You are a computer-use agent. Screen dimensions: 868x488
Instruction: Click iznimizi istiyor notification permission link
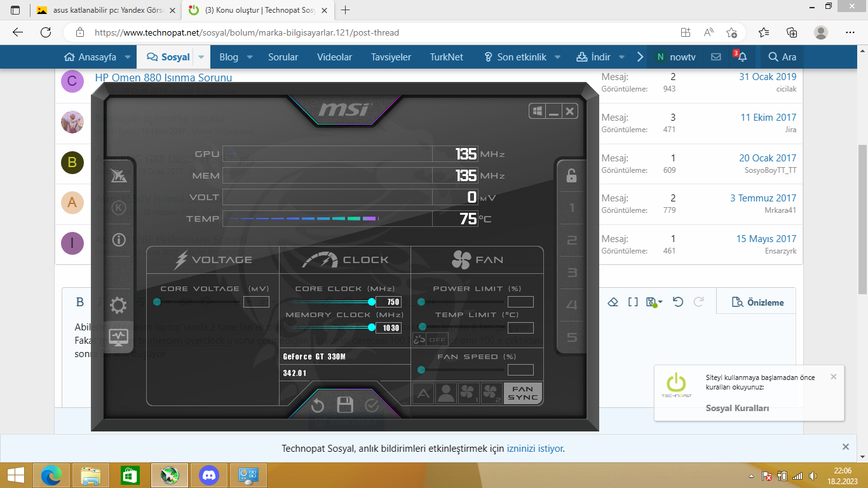[x=534, y=448]
